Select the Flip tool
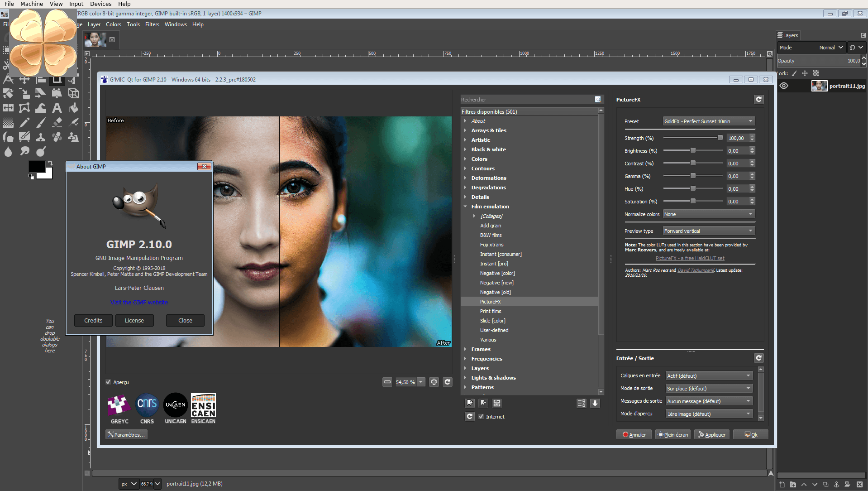868x491 pixels. click(x=8, y=108)
